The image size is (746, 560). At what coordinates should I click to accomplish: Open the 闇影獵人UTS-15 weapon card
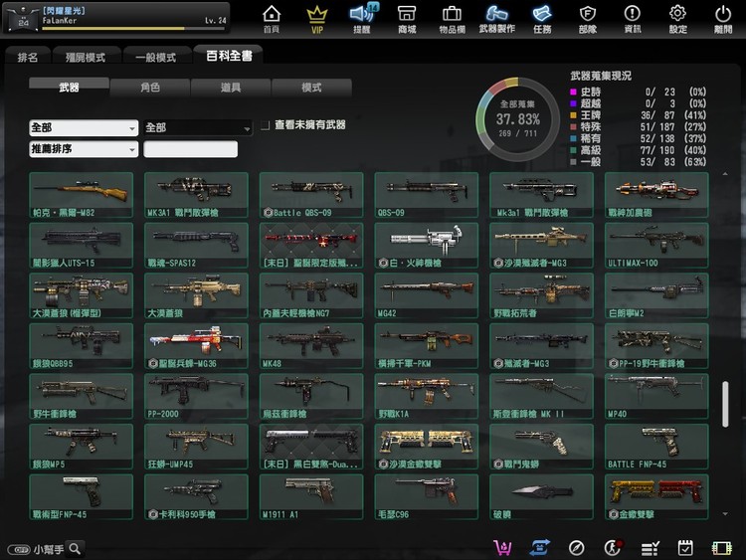[81, 246]
